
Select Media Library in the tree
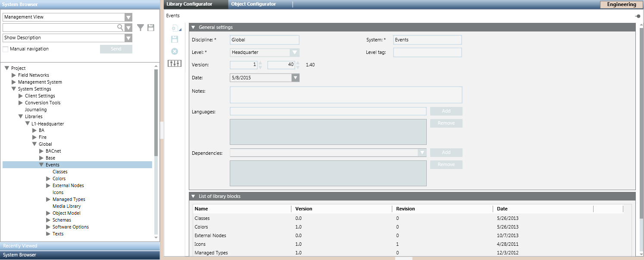tap(66, 206)
